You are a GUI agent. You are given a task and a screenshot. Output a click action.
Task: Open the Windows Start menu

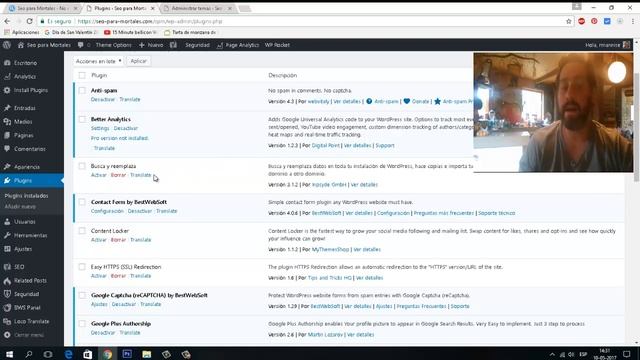(x=9, y=354)
